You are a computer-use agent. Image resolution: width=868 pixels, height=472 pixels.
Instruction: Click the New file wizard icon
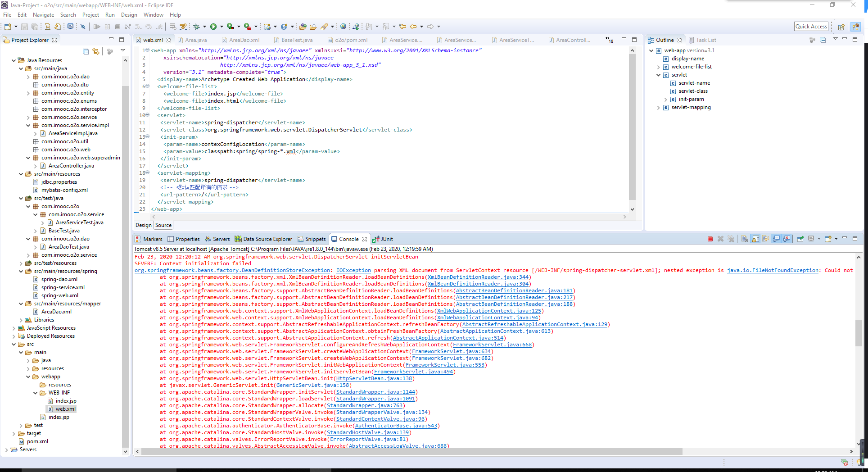tap(8, 27)
